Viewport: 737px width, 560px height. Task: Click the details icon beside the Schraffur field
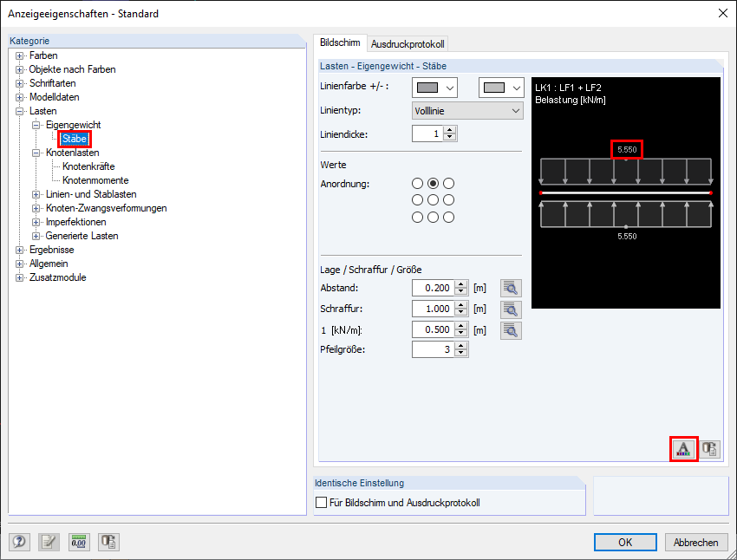point(511,309)
